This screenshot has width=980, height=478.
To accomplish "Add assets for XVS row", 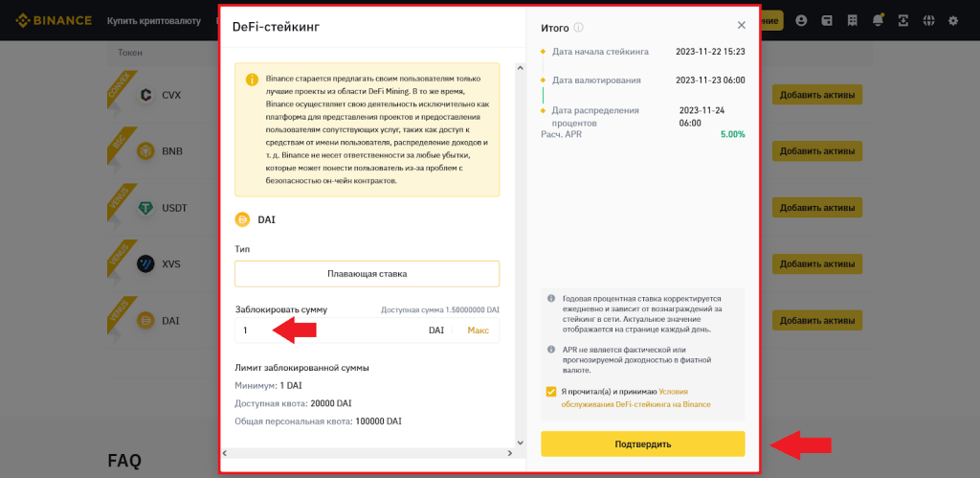I will click(x=817, y=264).
